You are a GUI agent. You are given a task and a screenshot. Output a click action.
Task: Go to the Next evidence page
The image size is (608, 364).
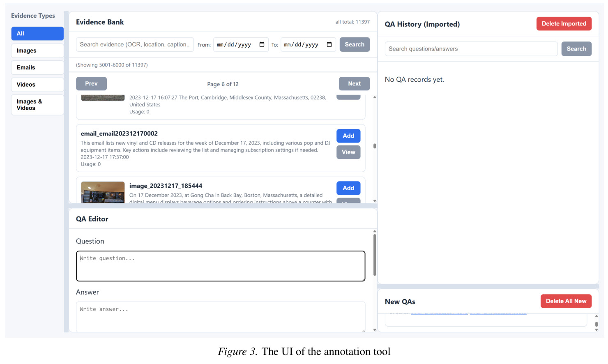(354, 83)
